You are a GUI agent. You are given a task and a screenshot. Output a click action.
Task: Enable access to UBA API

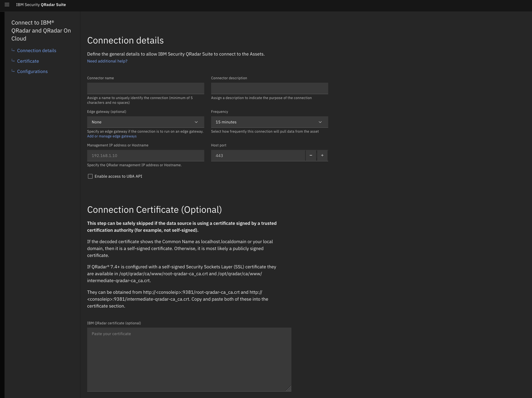[x=90, y=176]
